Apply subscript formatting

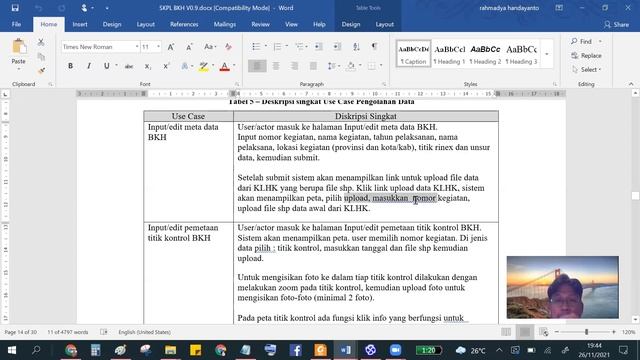[148, 66]
